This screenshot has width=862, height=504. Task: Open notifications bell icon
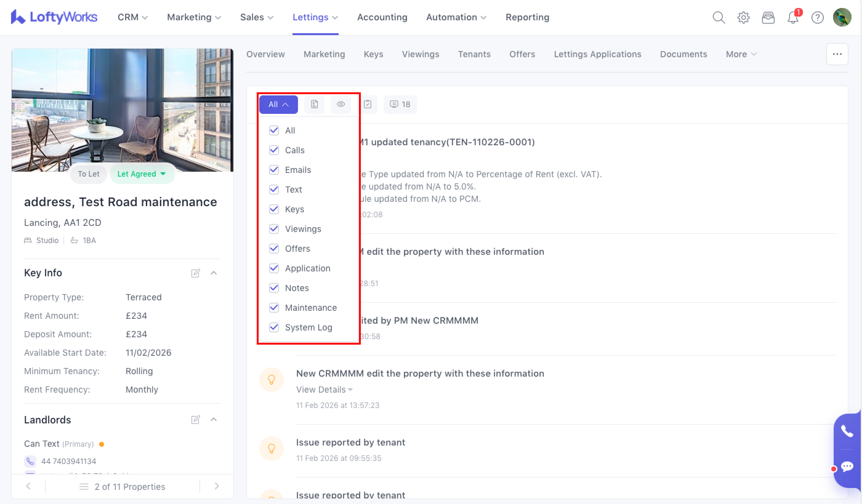click(792, 18)
